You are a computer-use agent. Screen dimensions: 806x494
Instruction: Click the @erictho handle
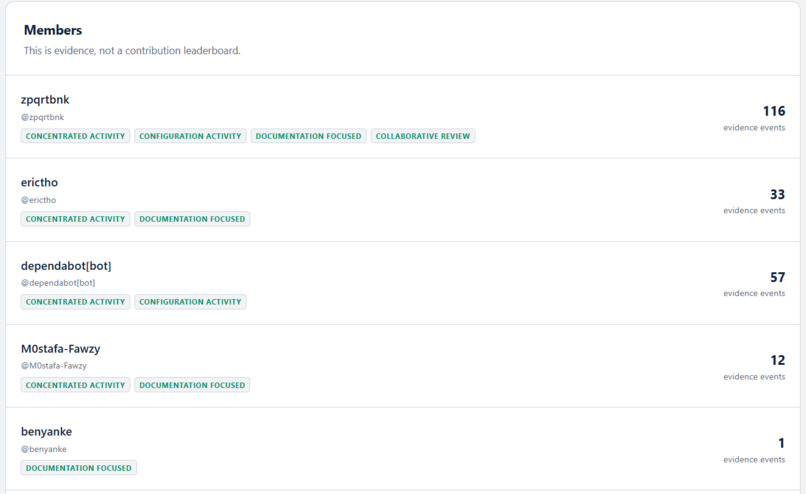click(39, 200)
